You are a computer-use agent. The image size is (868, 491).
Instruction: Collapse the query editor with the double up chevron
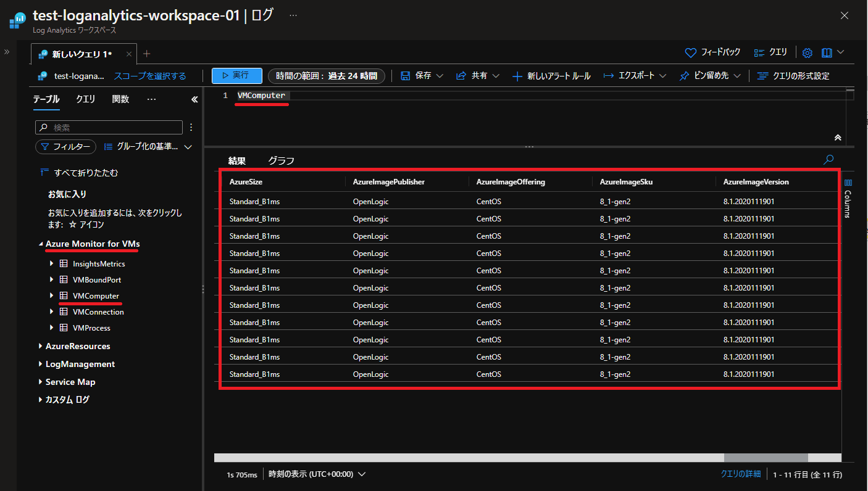click(838, 137)
